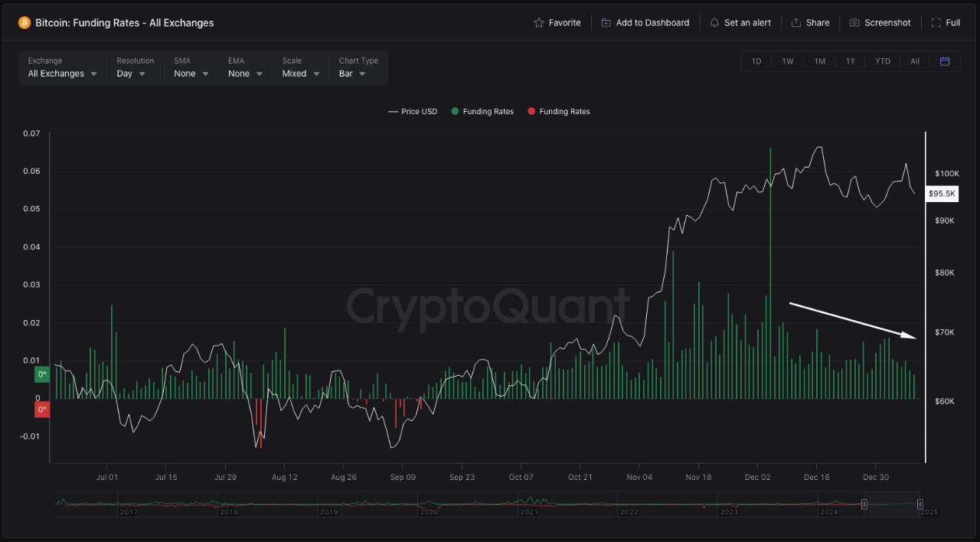This screenshot has width=980, height=542.
Task: Click the $95.5K price label on axis
Action: coord(942,194)
